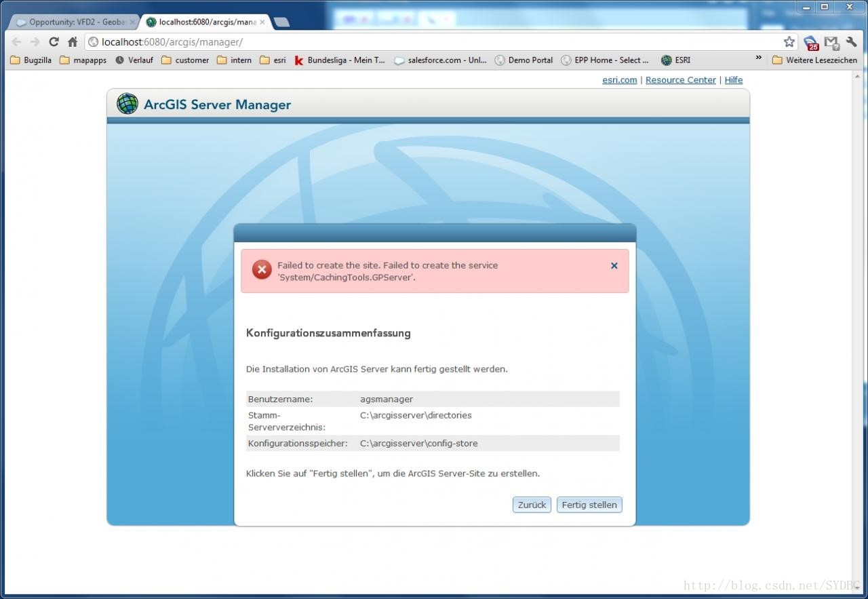Open extension icon with red 25 badge

click(x=811, y=43)
